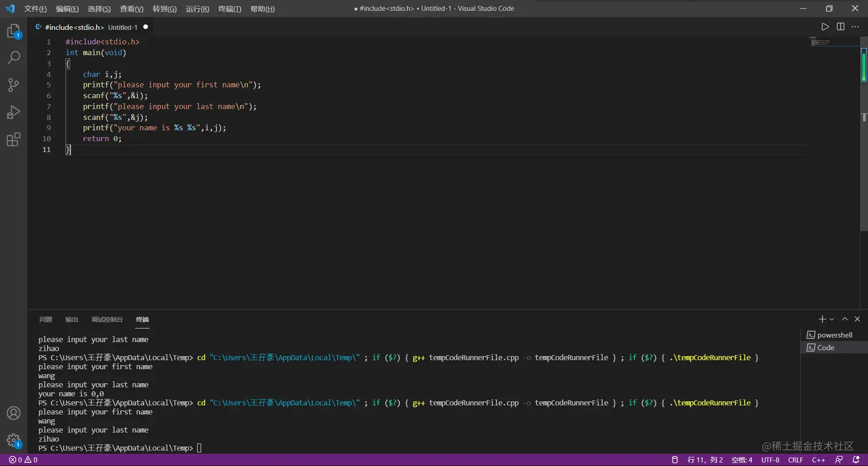Image resolution: width=868 pixels, height=466 pixels.
Task: Click the VS Code logo in title bar
Action: point(10,9)
